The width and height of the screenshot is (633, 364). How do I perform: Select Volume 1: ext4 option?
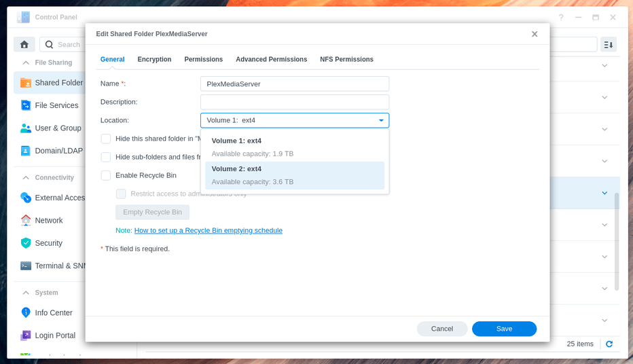[x=295, y=147]
